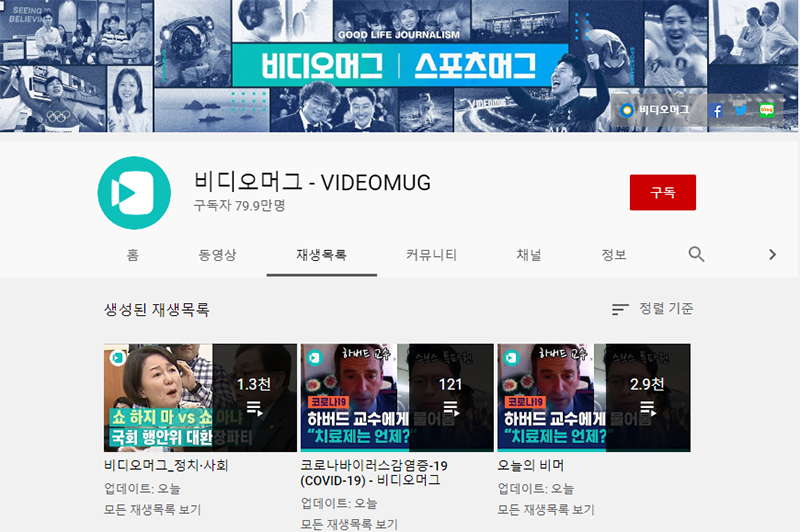Open the 오늘의 비머 playlist thumbnail
The height and width of the screenshot is (532, 800).
(x=594, y=398)
